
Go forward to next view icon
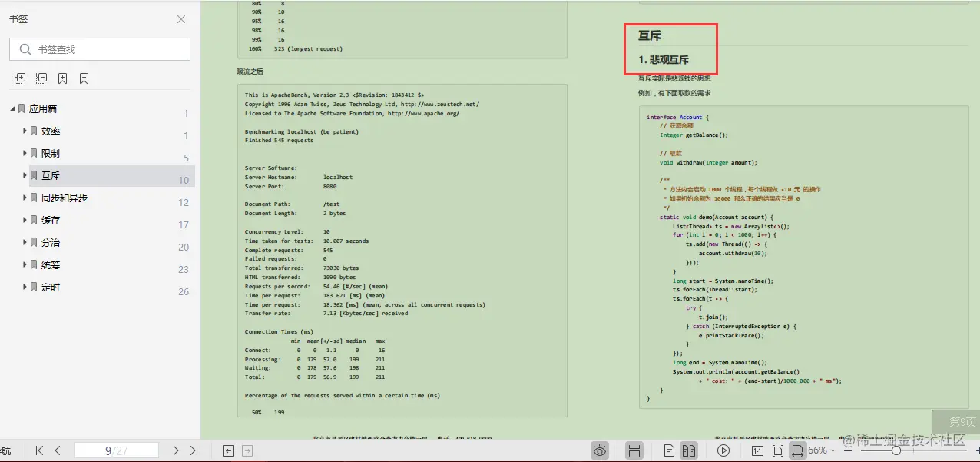point(247,450)
